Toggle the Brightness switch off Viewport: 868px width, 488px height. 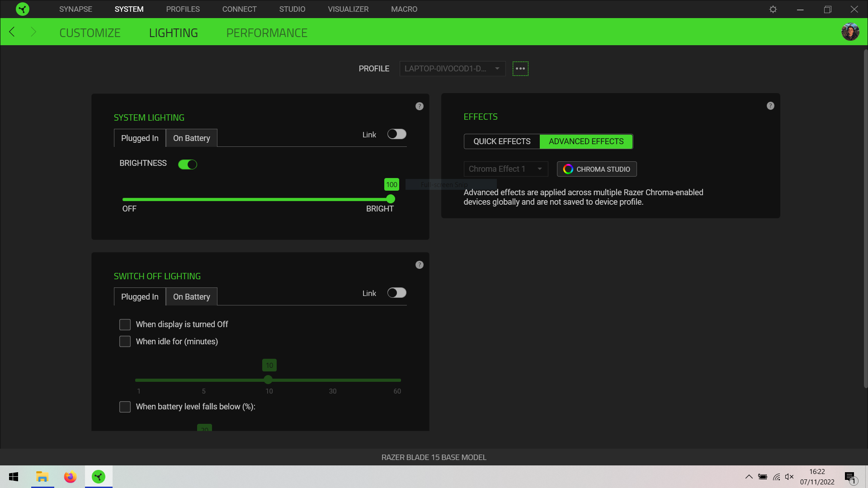click(x=188, y=164)
